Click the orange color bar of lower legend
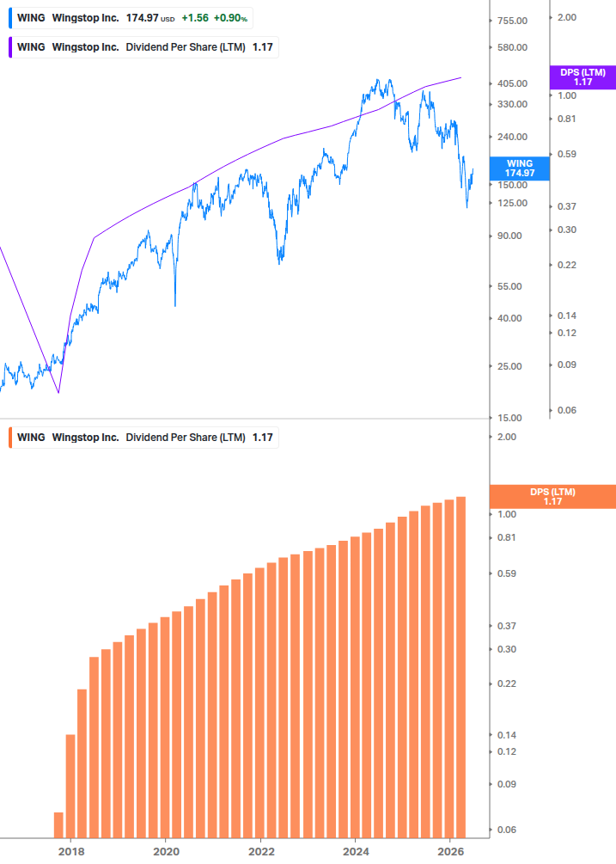The width and height of the screenshot is (616, 864). [x=10, y=438]
